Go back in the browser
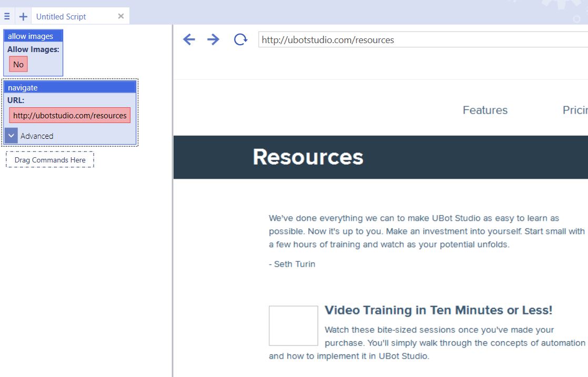 coord(189,39)
